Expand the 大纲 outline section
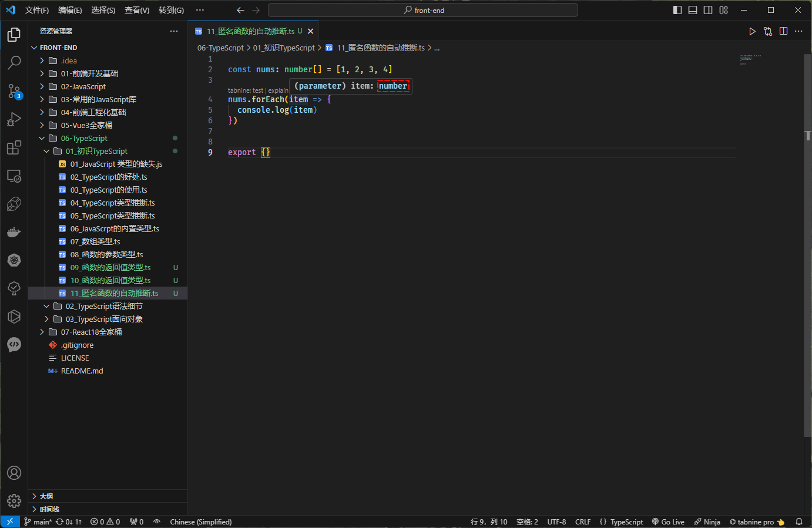 [x=46, y=496]
